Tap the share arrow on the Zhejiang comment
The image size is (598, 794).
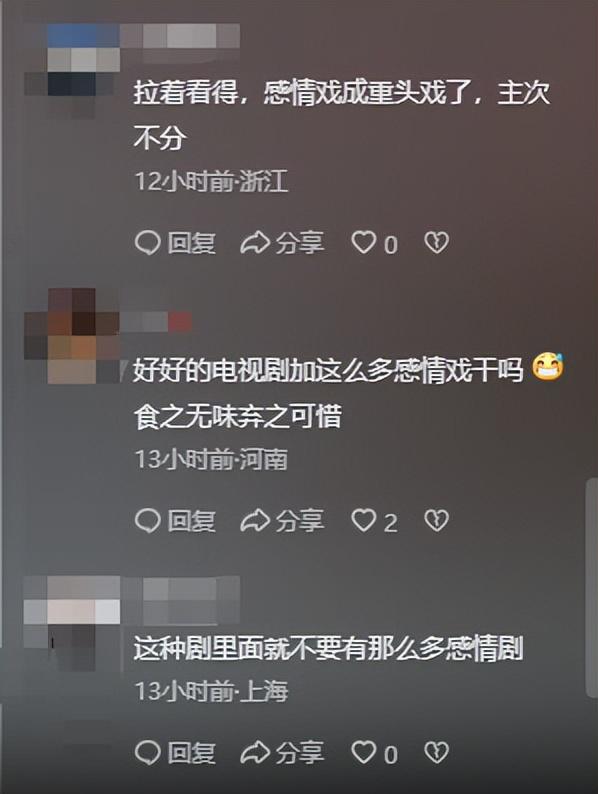254,243
